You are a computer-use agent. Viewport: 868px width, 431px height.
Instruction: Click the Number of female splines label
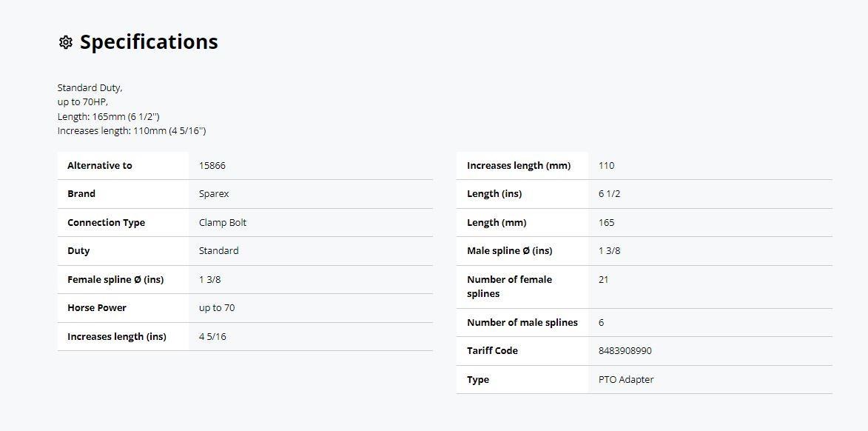[x=509, y=287]
